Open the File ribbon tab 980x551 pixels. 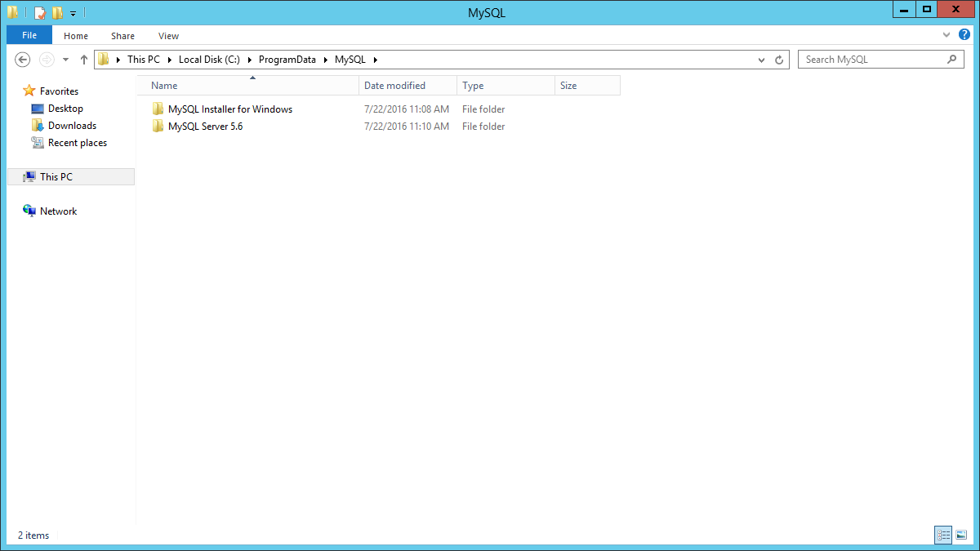tap(29, 35)
